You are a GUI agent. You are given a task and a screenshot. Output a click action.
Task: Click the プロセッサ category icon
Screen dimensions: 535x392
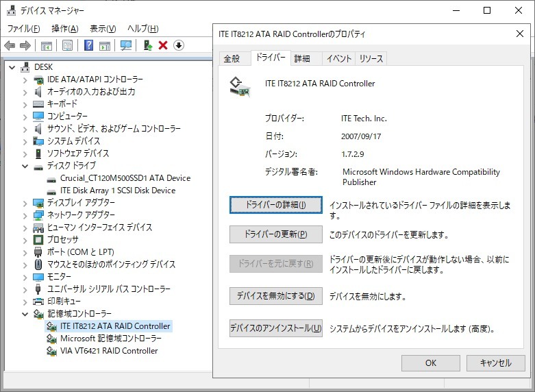click(x=38, y=240)
